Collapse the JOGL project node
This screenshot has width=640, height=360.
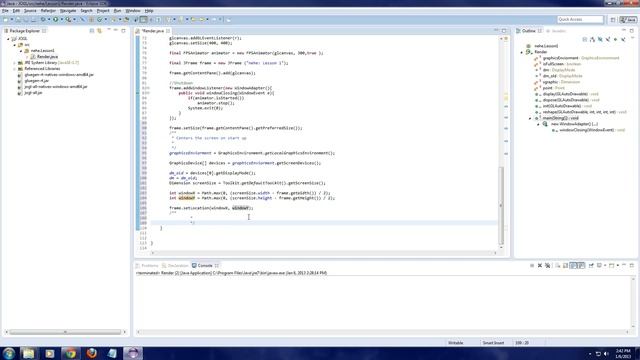click(8, 39)
